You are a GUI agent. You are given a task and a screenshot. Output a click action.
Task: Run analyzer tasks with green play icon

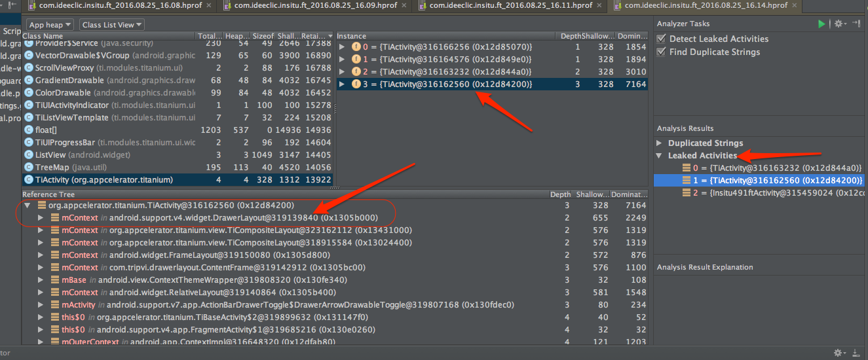pyautogui.click(x=821, y=24)
